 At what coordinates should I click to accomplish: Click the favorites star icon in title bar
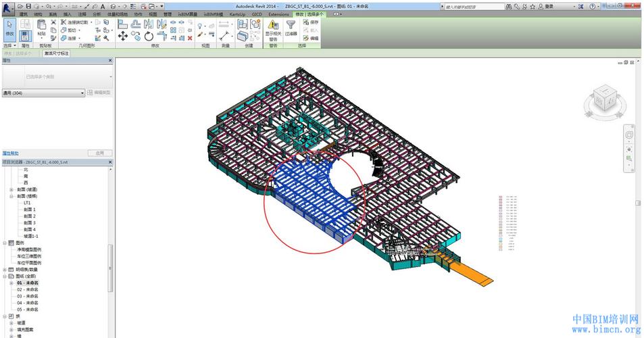click(532, 7)
